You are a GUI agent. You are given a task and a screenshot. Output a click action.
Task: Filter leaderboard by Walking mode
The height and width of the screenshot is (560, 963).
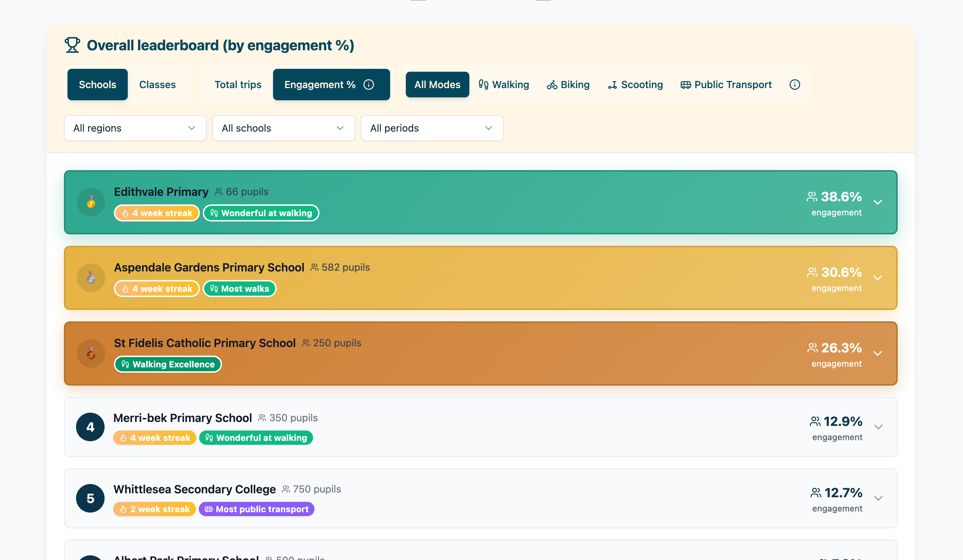pyautogui.click(x=504, y=85)
